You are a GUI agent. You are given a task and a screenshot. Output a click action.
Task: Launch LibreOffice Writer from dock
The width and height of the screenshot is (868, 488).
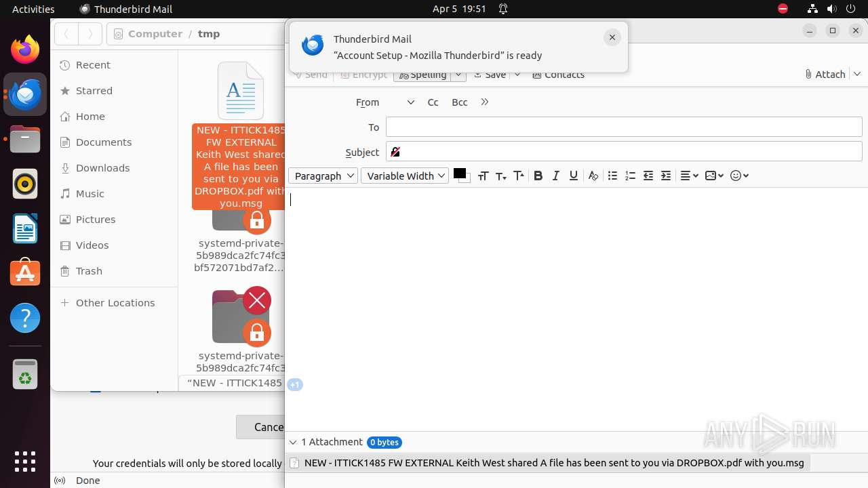coord(25,228)
